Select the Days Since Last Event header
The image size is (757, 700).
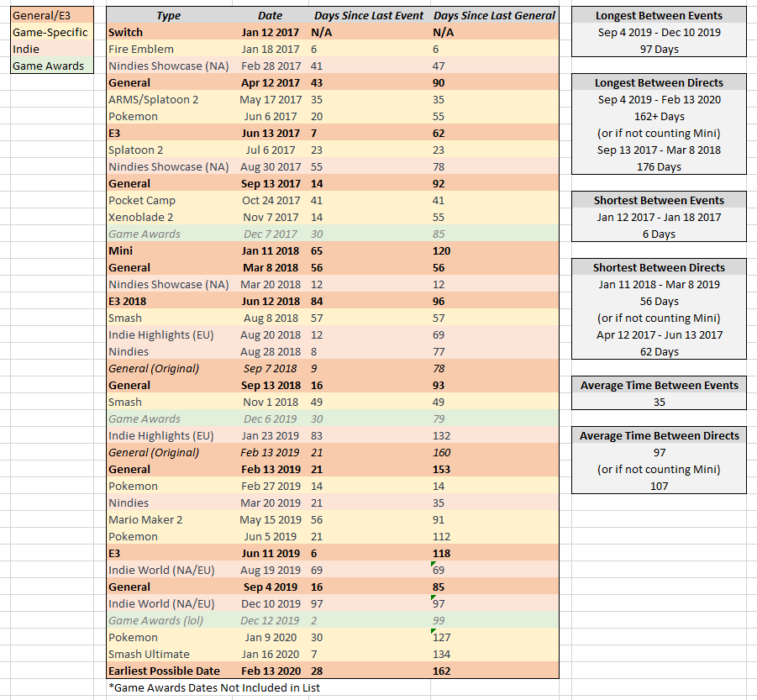click(x=369, y=15)
